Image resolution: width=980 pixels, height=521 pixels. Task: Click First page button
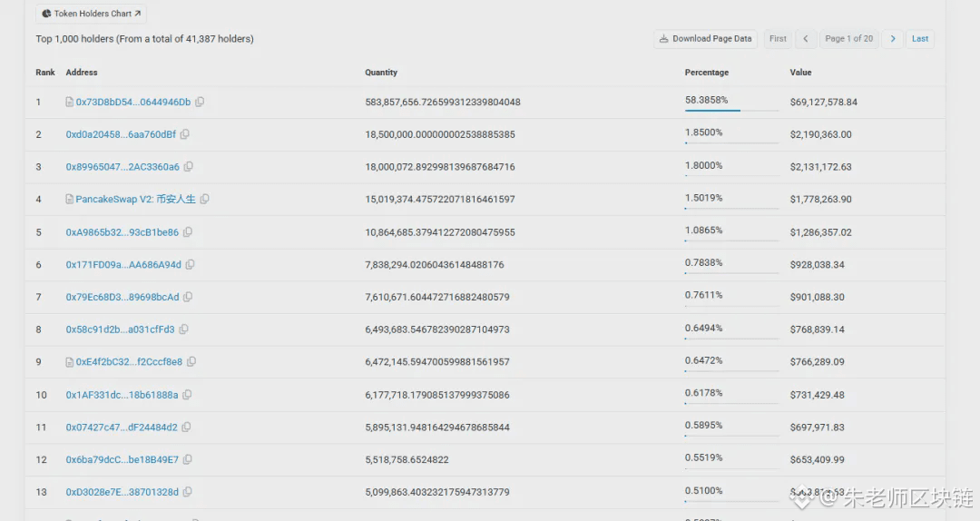pos(779,39)
